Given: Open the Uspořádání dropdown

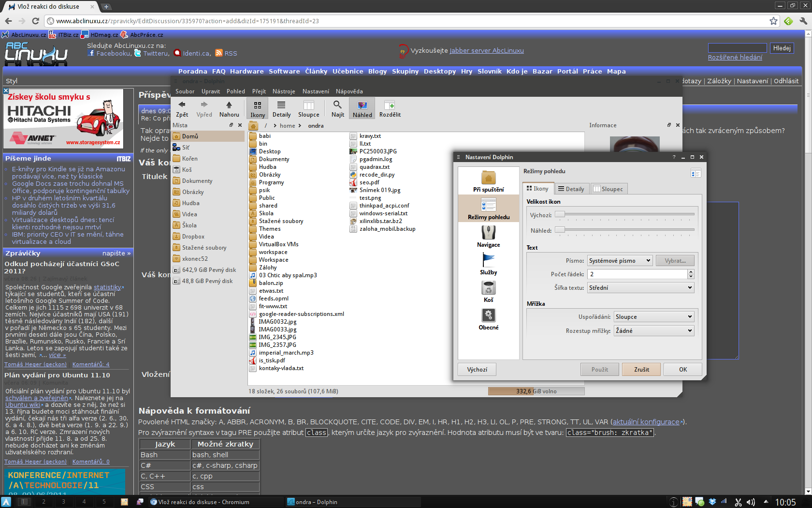Looking at the screenshot, I should pos(654,317).
